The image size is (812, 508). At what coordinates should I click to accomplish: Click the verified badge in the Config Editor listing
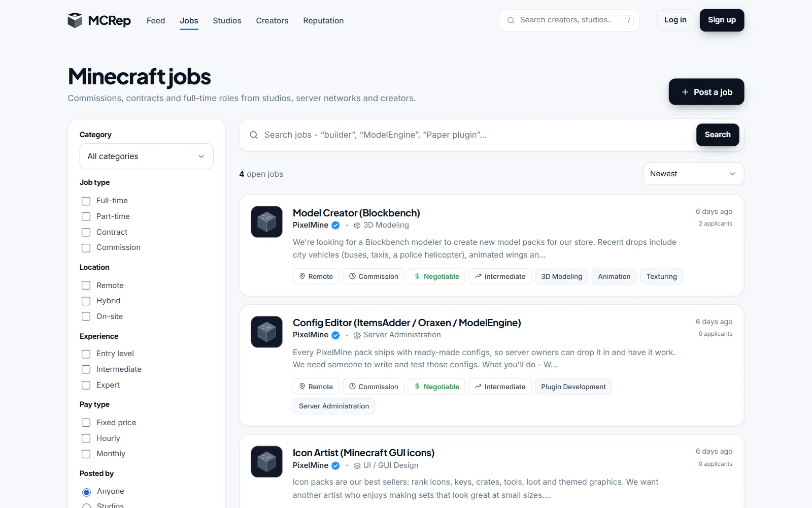pyautogui.click(x=335, y=335)
